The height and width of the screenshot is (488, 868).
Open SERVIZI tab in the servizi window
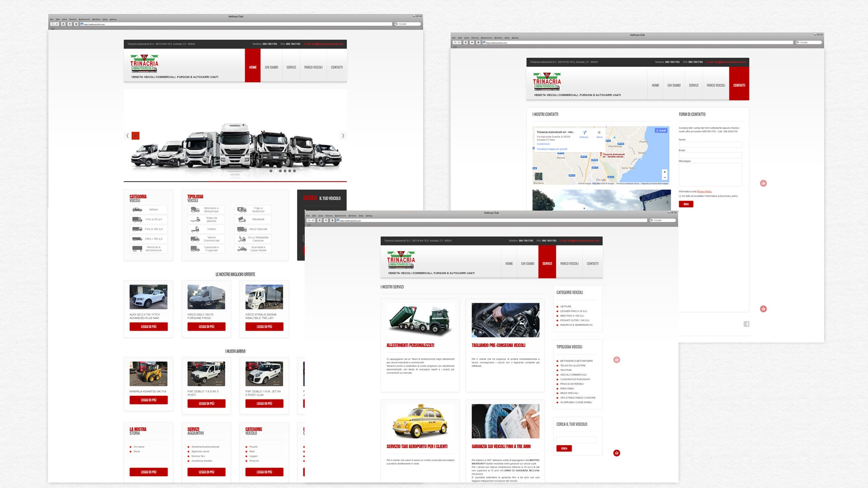pos(547,262)
